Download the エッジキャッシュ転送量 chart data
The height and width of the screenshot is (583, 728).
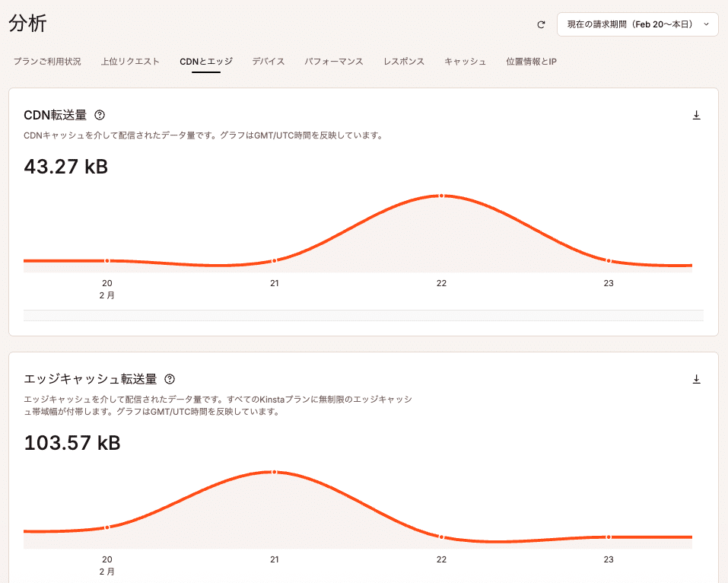point(697,378)
